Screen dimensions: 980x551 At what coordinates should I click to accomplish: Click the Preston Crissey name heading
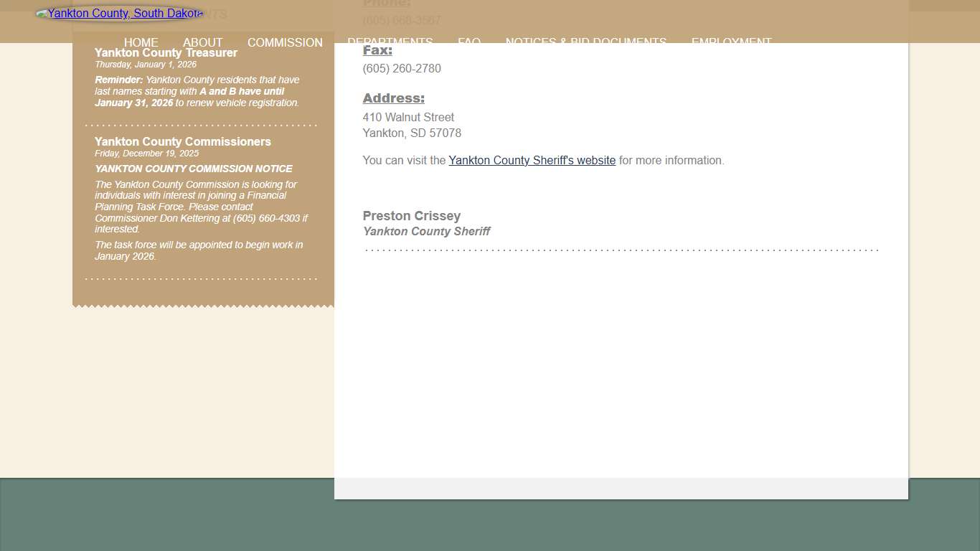411,216
